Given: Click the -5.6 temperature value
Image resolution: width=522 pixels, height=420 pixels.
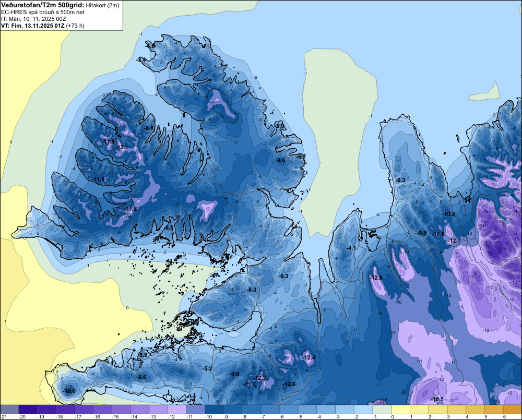Looking at the screenshot, I should (143, 355).
